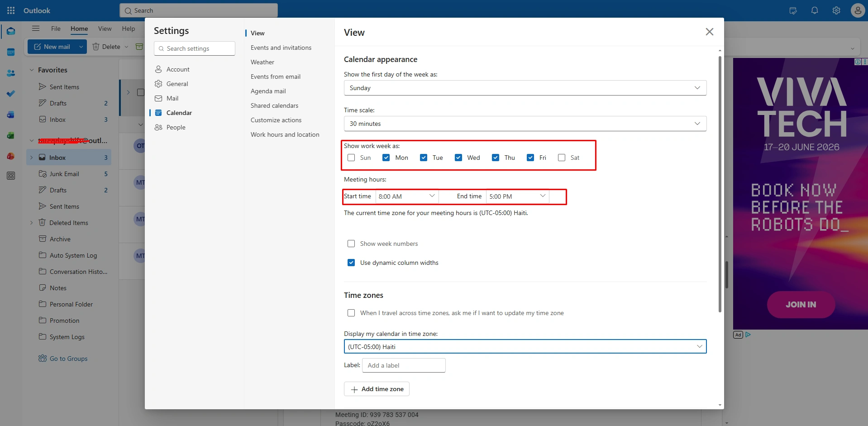The height and width of the screenshot is (426, 868).
Task: Click Add time zone button
Action: tap(377, 389)
